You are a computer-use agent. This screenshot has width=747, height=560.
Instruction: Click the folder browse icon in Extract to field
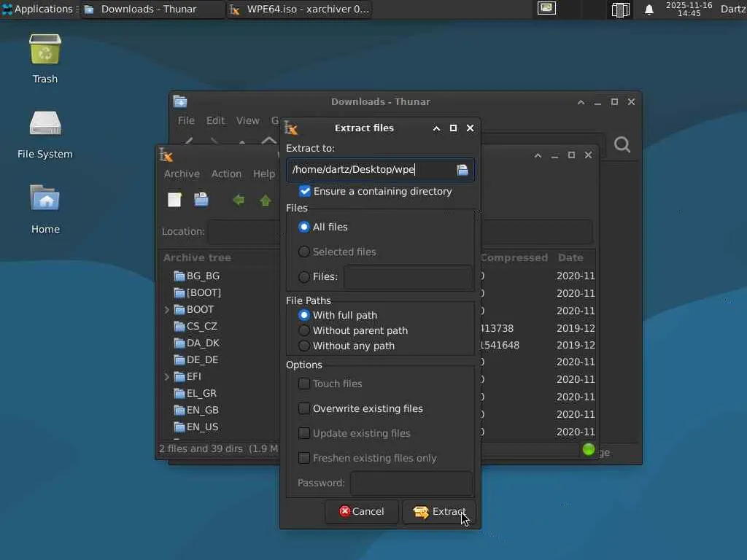pyautogui.click(x=462, y=170)
